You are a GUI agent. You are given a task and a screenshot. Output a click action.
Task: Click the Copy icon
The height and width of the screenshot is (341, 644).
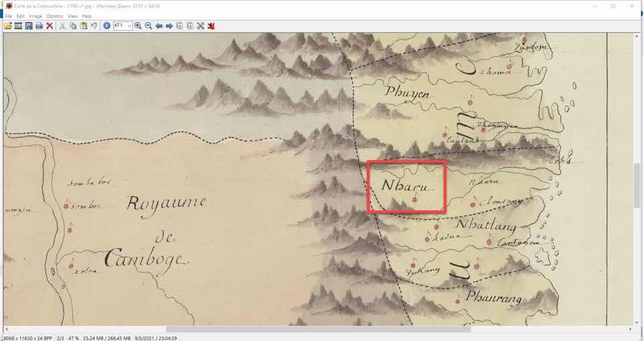tap(73, 26)
